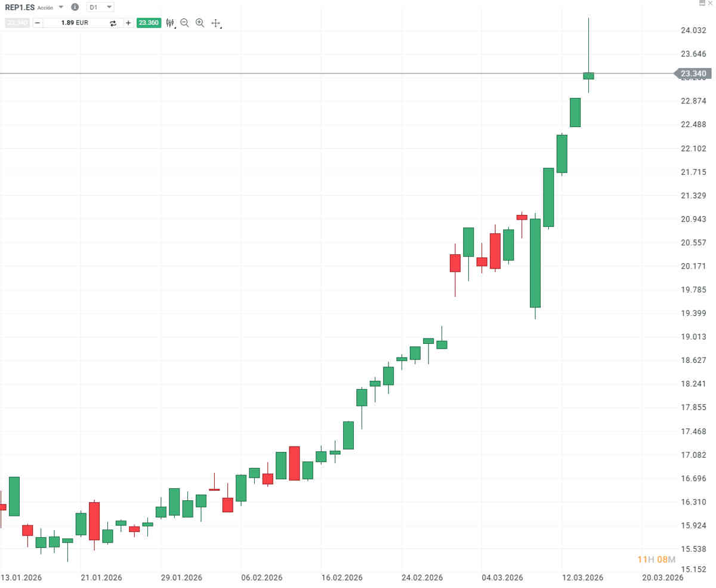
Task: Swap the volume units with arrows icon
Action: tap(113, 23)
